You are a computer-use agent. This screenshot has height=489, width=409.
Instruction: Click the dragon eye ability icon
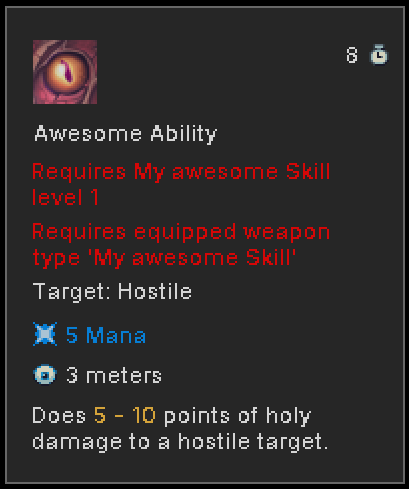tap(65, 72)
